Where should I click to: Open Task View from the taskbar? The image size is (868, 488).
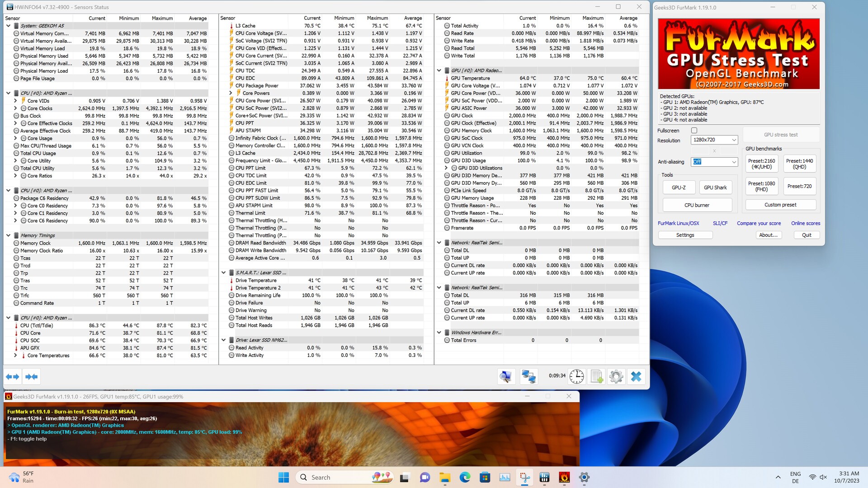(405, 477)
